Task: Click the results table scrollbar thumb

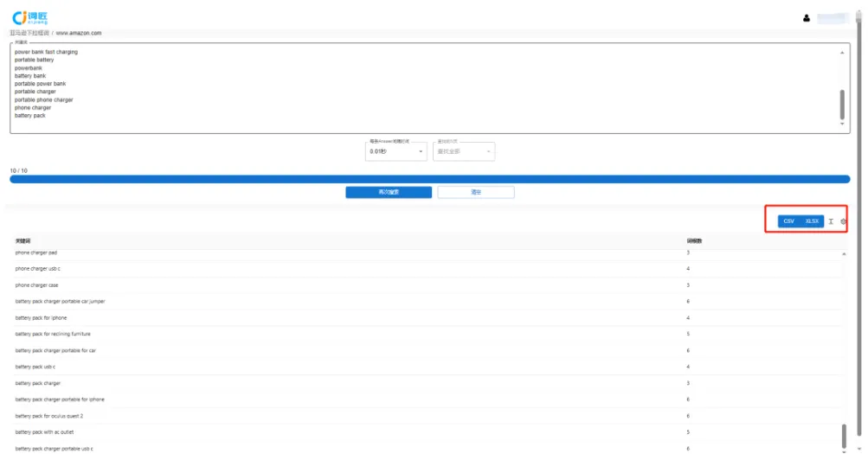Action: [x=844, y=436]
